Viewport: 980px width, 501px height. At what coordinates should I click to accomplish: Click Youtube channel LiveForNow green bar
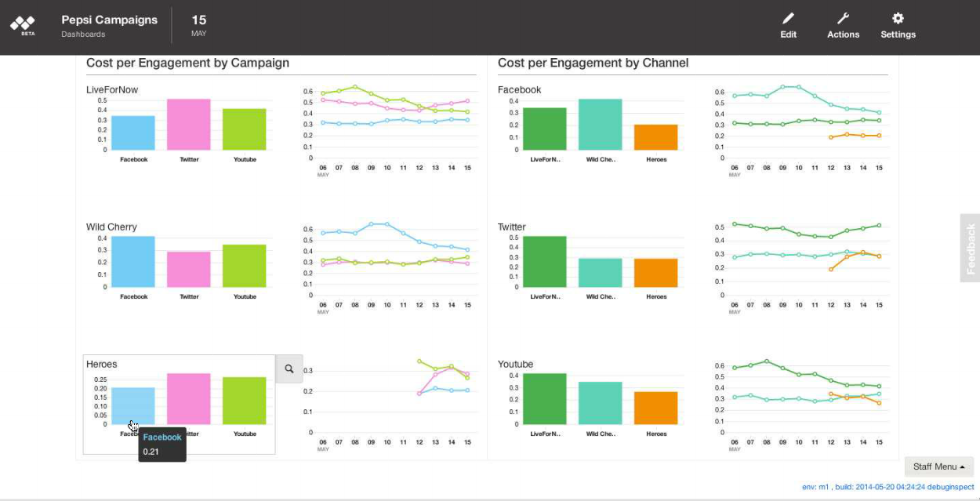point(544,398)
